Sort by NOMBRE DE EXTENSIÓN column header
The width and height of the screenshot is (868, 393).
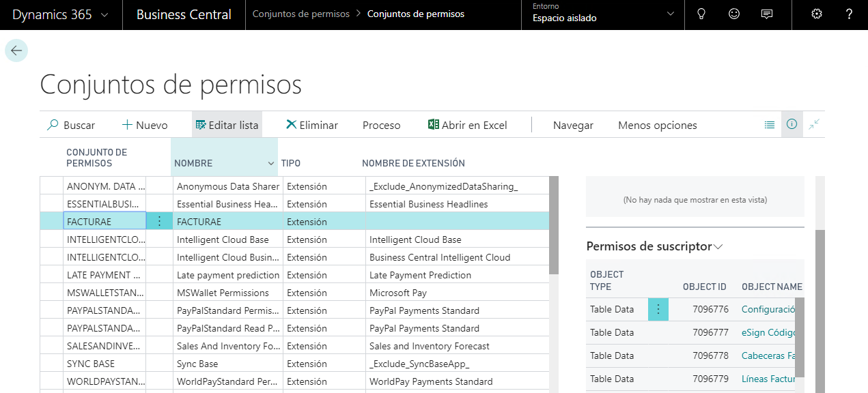pyautogui.click(x=413, y=163)
